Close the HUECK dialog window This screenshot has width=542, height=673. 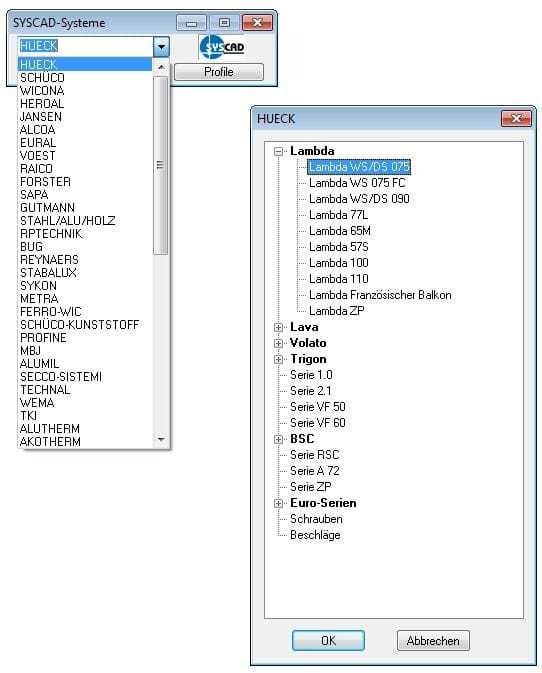tap(516, 118)
